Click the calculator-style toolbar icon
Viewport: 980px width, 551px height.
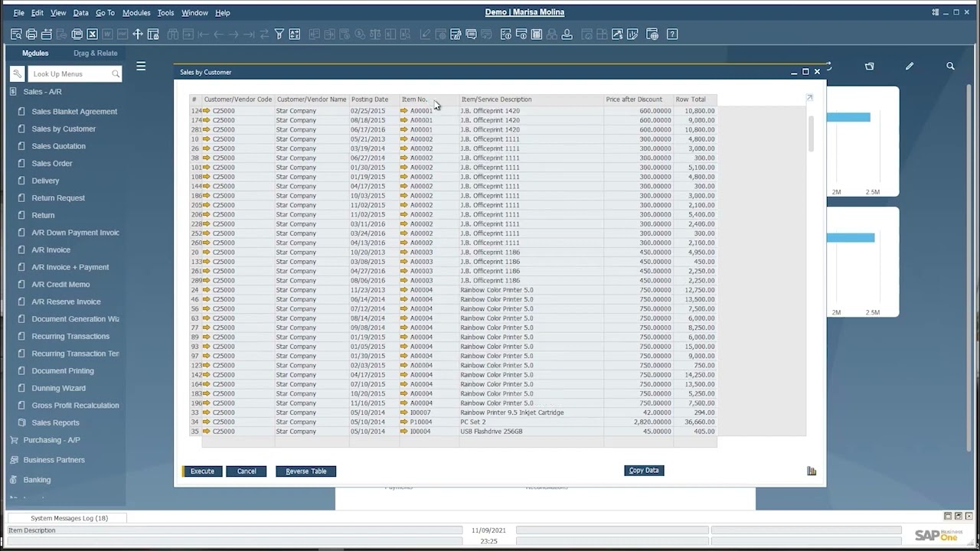tap(537, 34)
